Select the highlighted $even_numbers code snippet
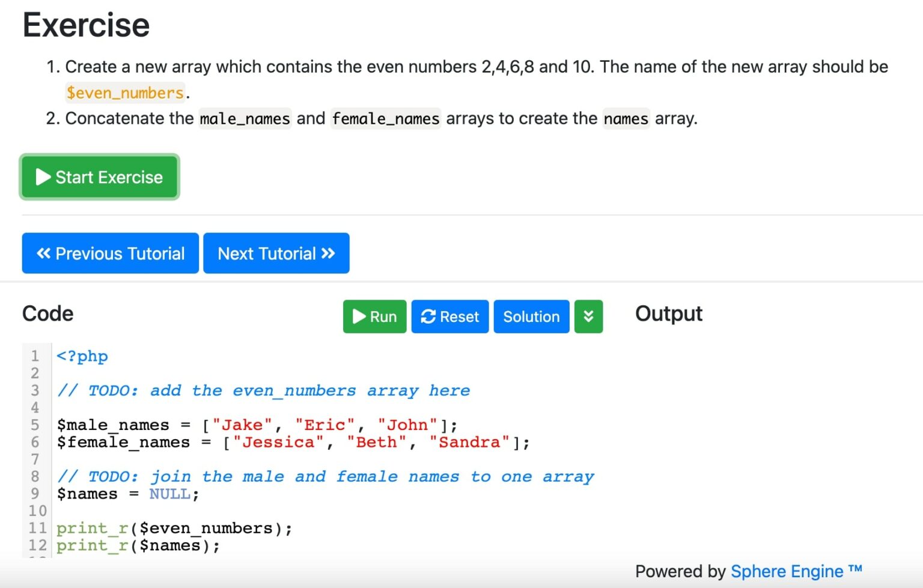The height and width of the screenshot is (588, 923). 125,92
